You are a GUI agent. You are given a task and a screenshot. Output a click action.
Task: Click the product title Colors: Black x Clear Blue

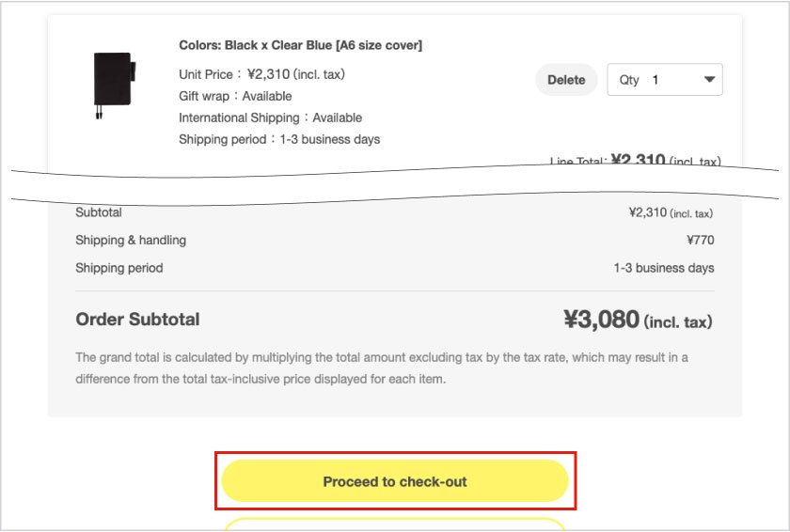pos(300,45)
